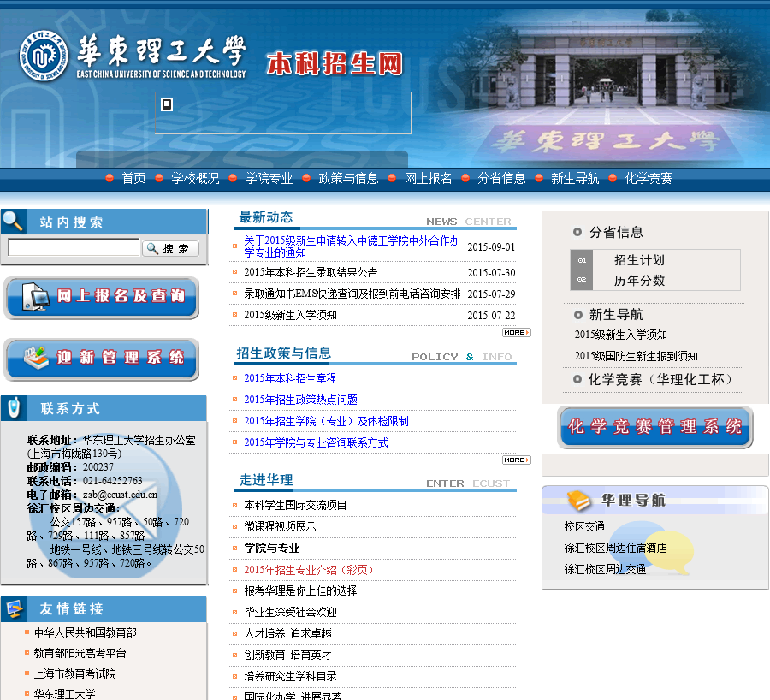Viewport: 770px width, 700px height.
Task: Open 培养研究生学科目录 link
Action: pyautogui.click(x=290, y=676)
